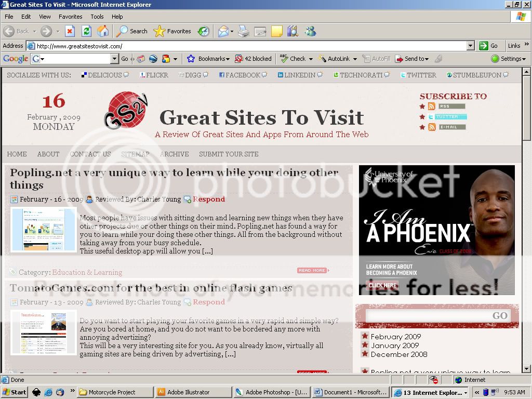Click the Back arrow button
Screen dimensions: 532x399
[x=16, y=32]
